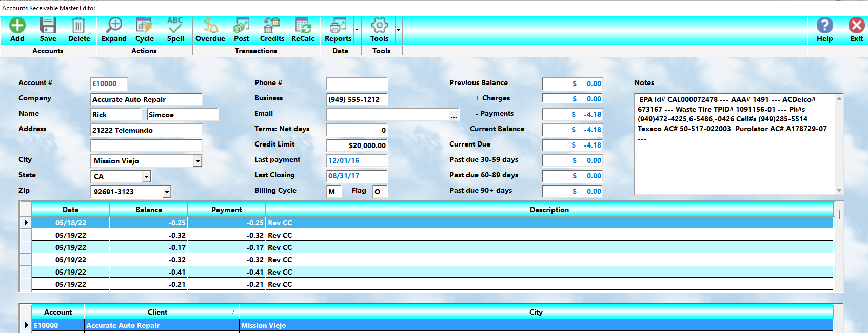Click the Past due 90+ days field
Image resolution: width=868 pixels, height=333 pixels.
573,191
